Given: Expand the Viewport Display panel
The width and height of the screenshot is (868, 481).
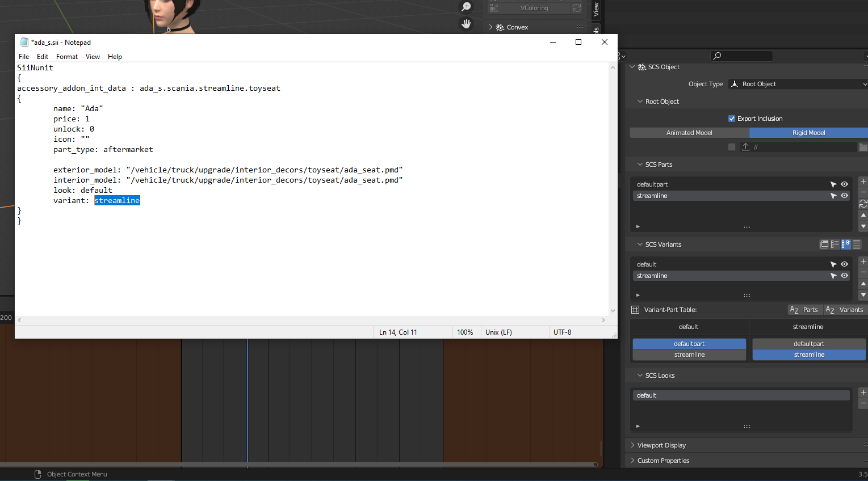Looking at the screenshot, I should click(x=632, y=445).
